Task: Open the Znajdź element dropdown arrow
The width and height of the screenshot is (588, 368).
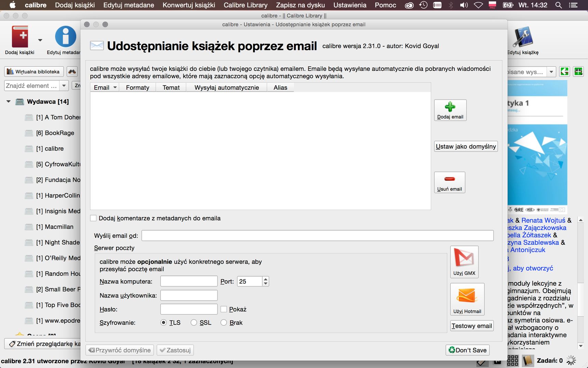Action: [x=64, y=86]
